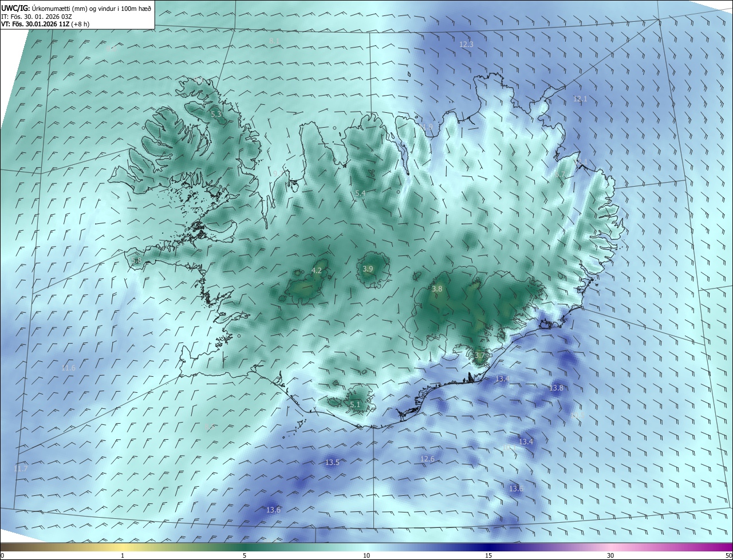Click the 5.8 value label

(136, 261)
